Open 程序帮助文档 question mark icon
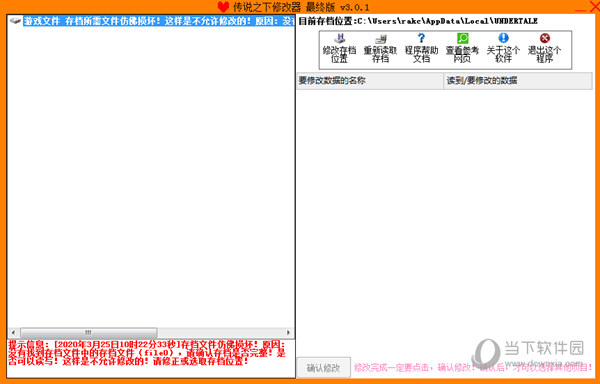This screenshot has width=600, height=384. (x=421, y=48)
